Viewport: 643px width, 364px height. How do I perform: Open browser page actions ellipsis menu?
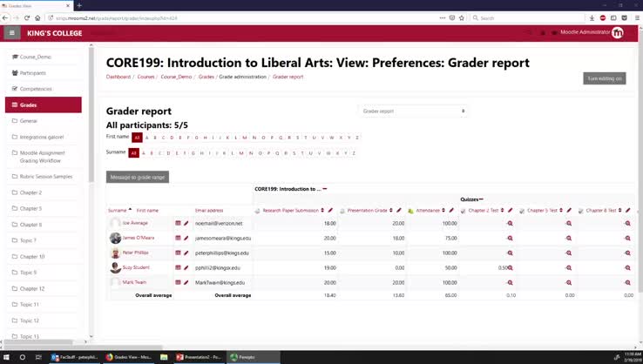coord(442,18)
